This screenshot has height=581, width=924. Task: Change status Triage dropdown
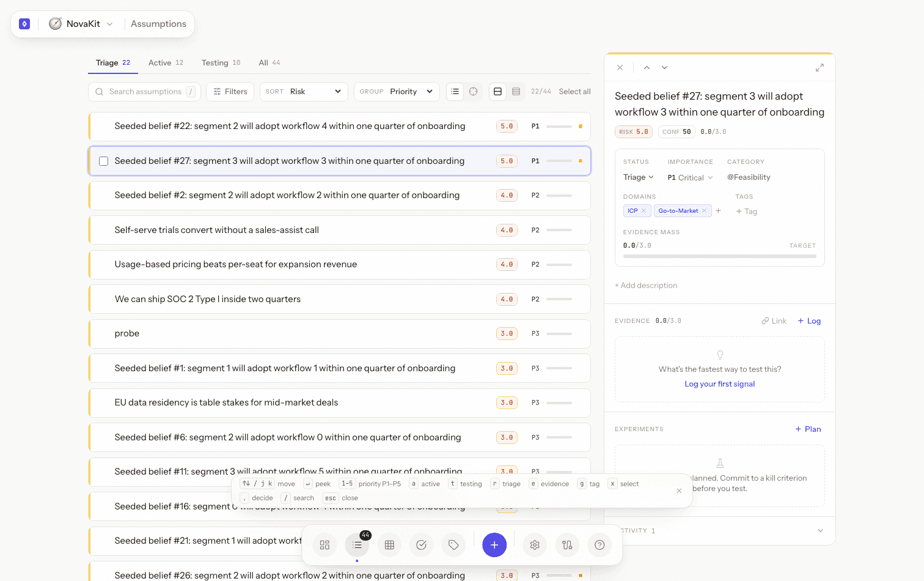pyautogui.click(x=638, y=177)
